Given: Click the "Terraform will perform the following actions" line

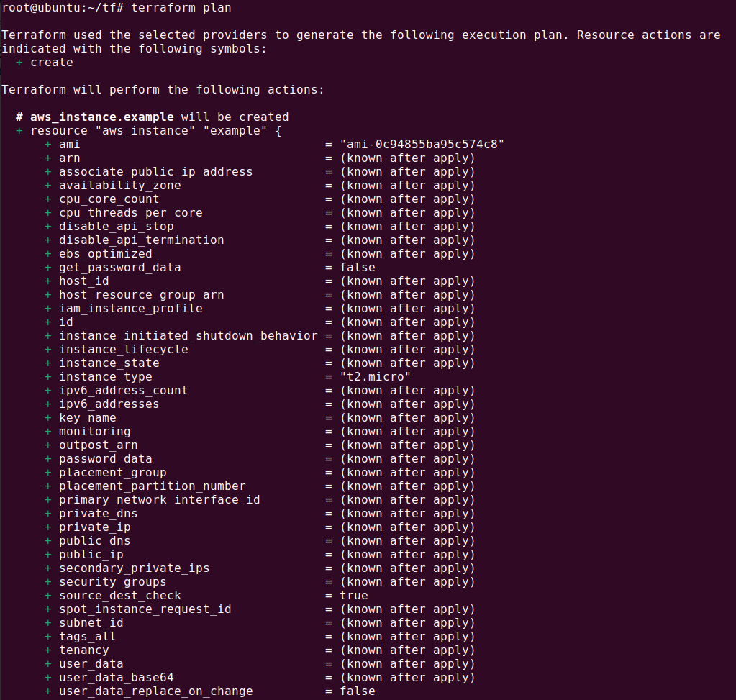Looking at the screenshot, I should (163, 90).
